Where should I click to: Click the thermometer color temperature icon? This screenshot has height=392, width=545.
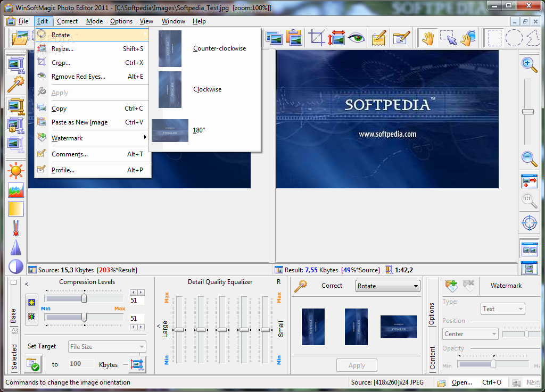click(x=15, y=229)
